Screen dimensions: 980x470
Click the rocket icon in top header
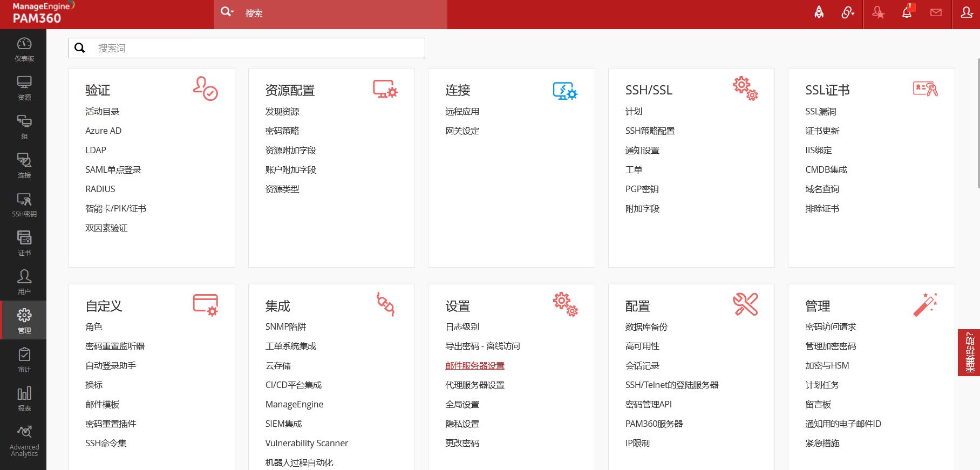coord(819,13)
